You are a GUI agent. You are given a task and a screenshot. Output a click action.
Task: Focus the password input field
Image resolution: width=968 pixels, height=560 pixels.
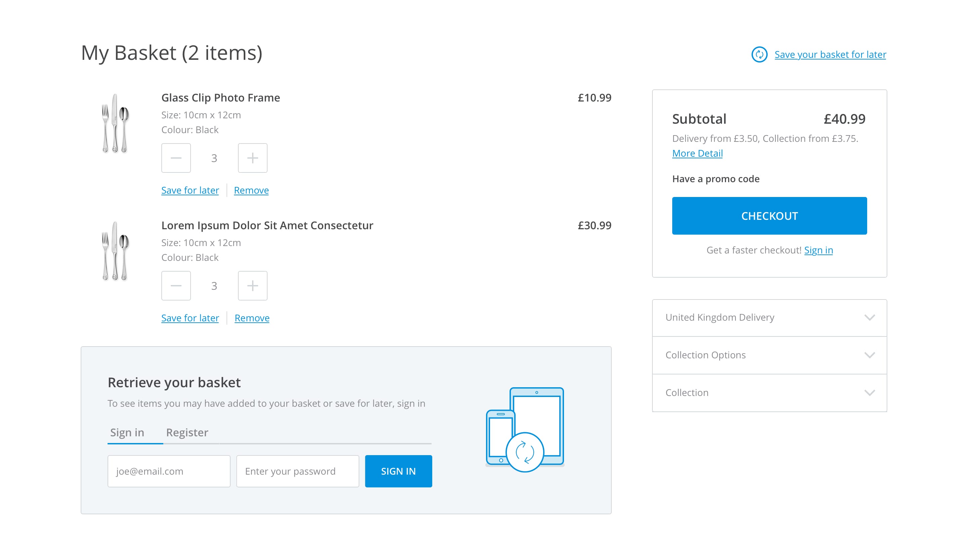tap(297, 471)
